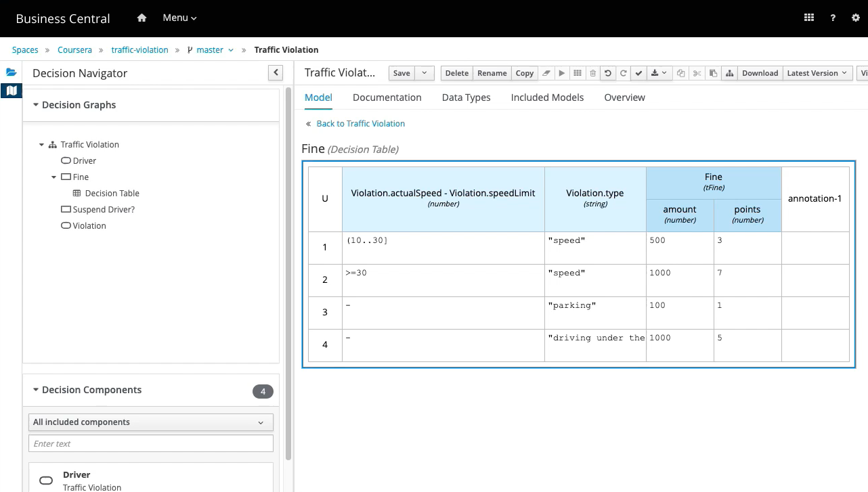Viewport: 868px width, 492px height.
Task: Select the Suspend Driver? tree item
Action: point(104,210)
